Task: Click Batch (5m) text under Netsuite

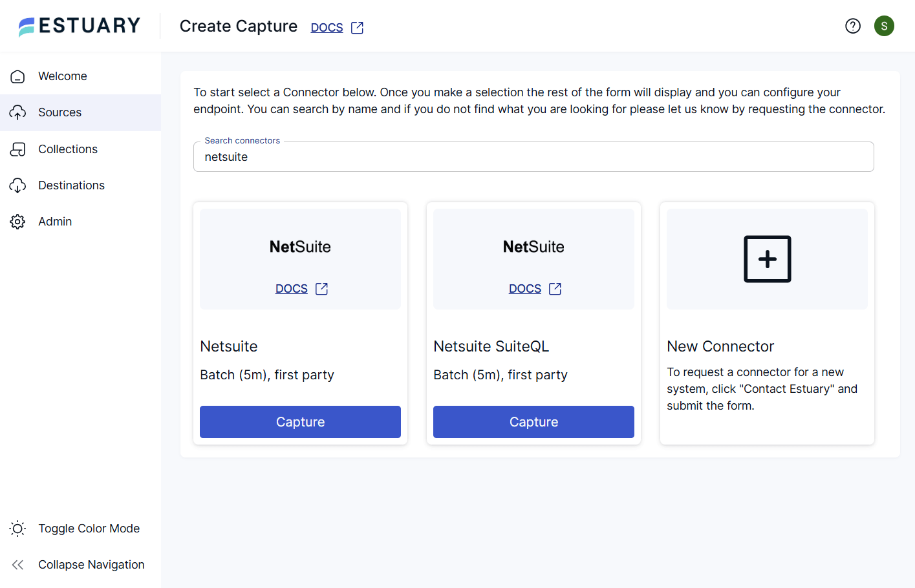Action: tap(267, 375)
